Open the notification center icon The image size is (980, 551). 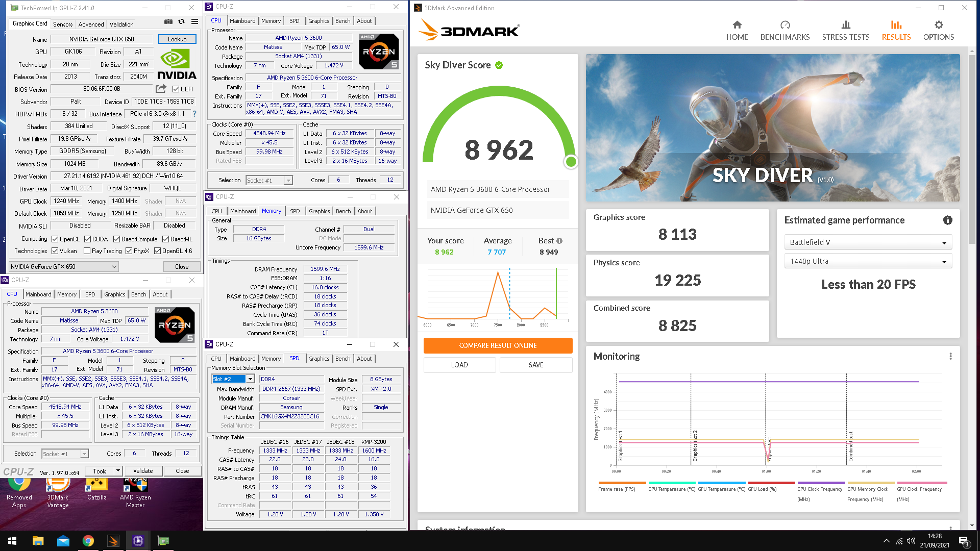click(x=964, y=541)
